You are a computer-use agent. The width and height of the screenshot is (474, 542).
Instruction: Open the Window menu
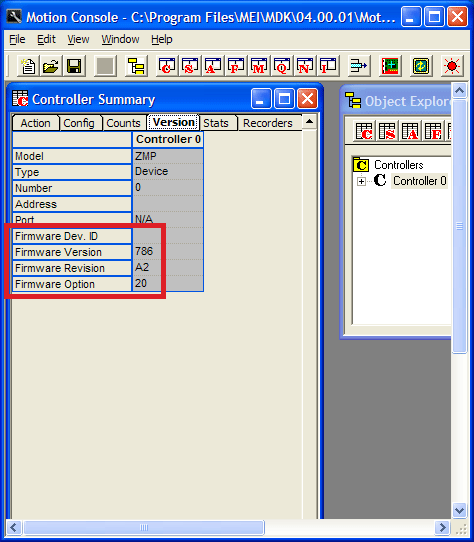coord(120,39)
